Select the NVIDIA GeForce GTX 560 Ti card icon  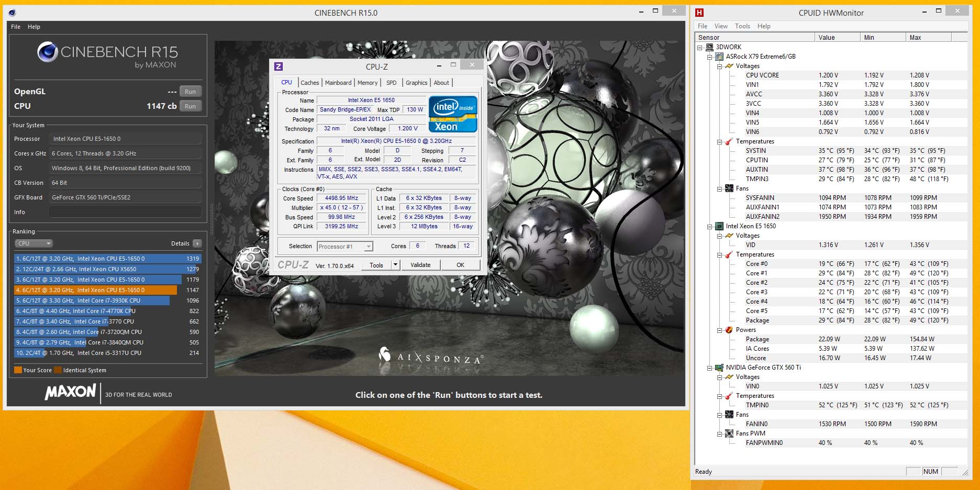point(719,367)
